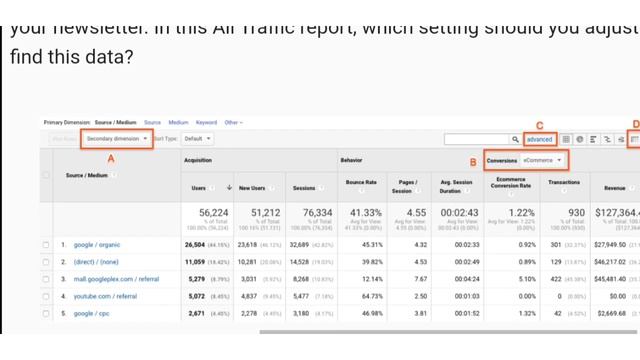Click overall bounce rate 41.33%
Screen dimensions: 640x360
366,213
